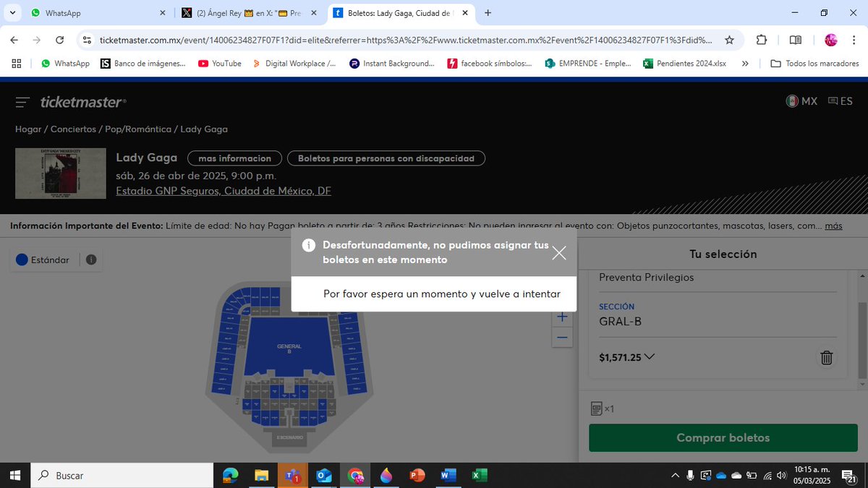Screen dimensions: 868x488
Task: View site information icon in address bar
Action: (x=87, y=40)
